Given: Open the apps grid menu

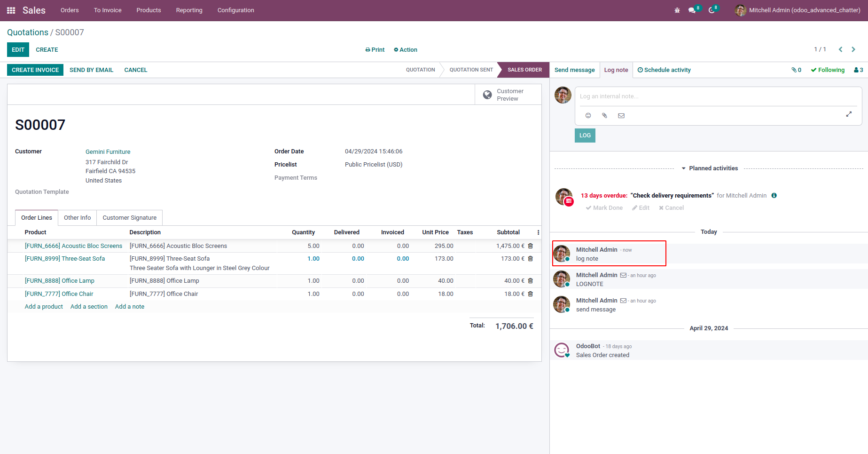Looking at the screenshot, I should (x=11, y=10).
